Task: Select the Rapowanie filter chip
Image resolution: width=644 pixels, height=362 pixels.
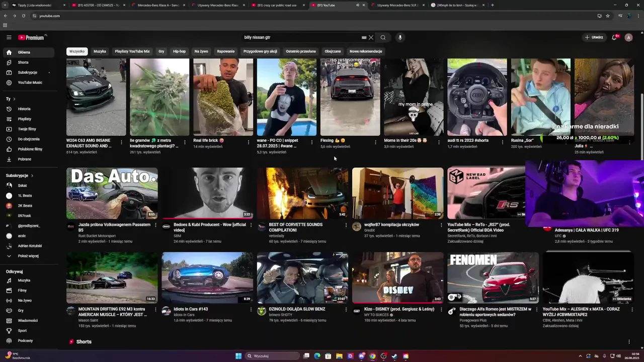Action: (226, 51)
